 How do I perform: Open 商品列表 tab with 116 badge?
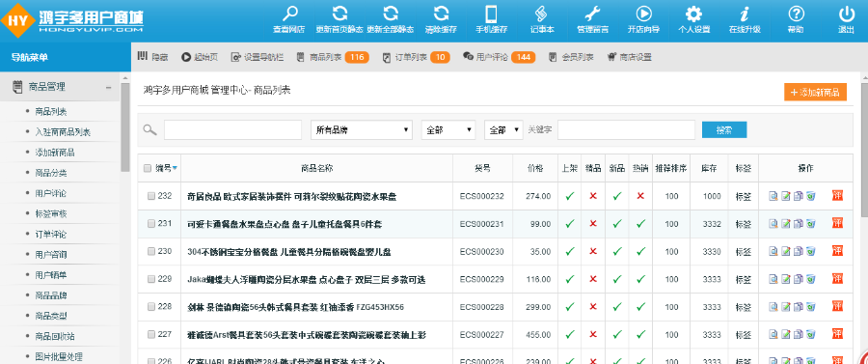(333, 57)
